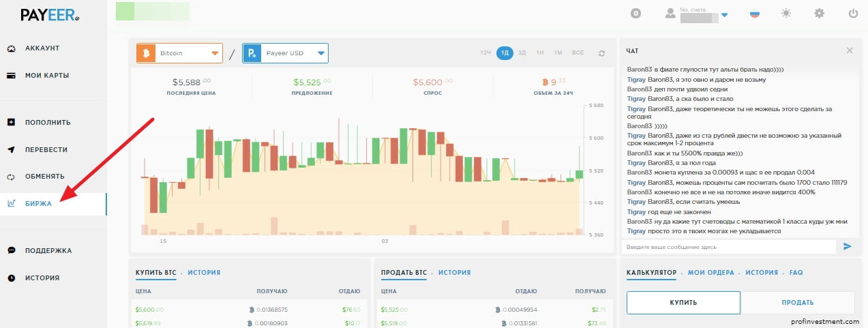Switch to МОИ ОРДЕРА tab
Image resolution: width=868 pixels, height=328 pixels.
tap(711, 273)
